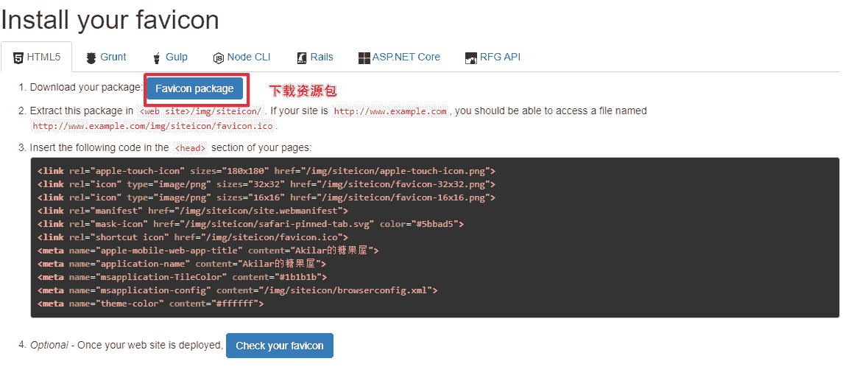The image size is (868, 378).
Task: Download the Favicon package
Action: [x=194, y=88]
